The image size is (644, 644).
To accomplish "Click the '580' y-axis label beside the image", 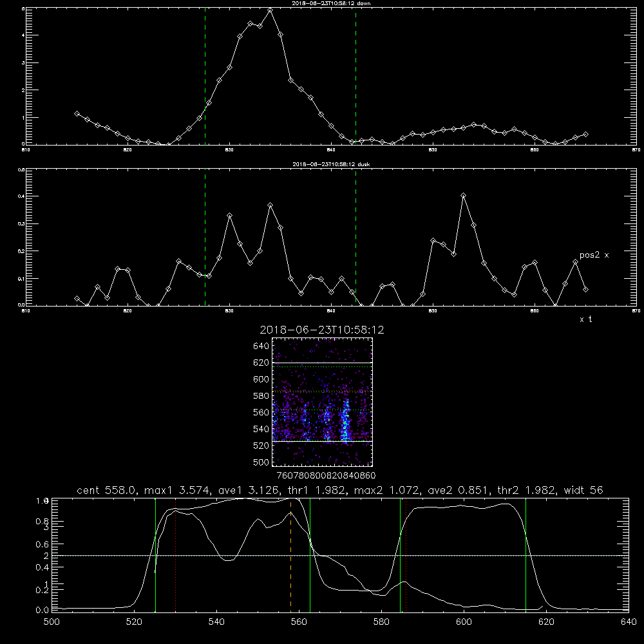I will [x=261, y=396].
